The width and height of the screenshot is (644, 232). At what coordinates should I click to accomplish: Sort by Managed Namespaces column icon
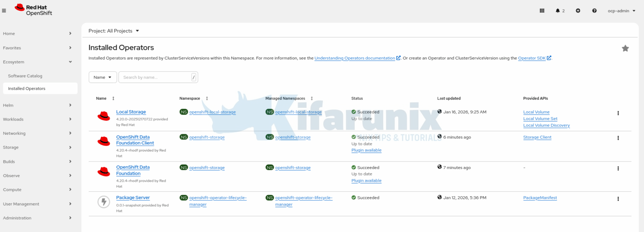312,99
